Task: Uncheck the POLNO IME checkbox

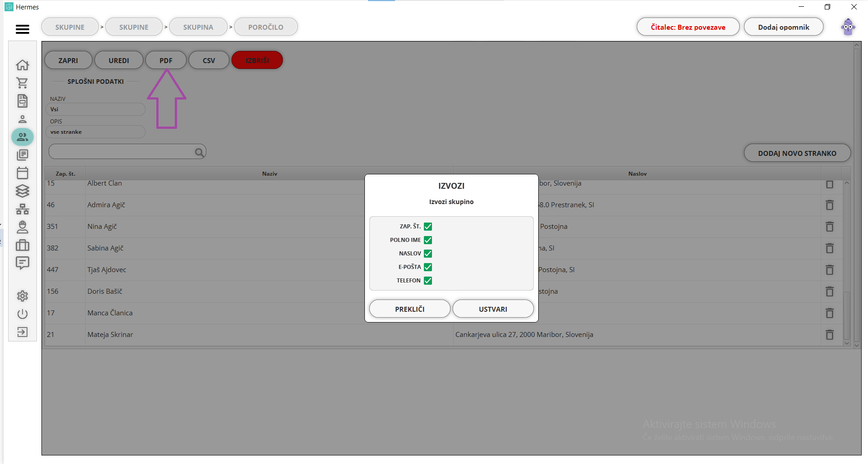Action: pos(428,240)
